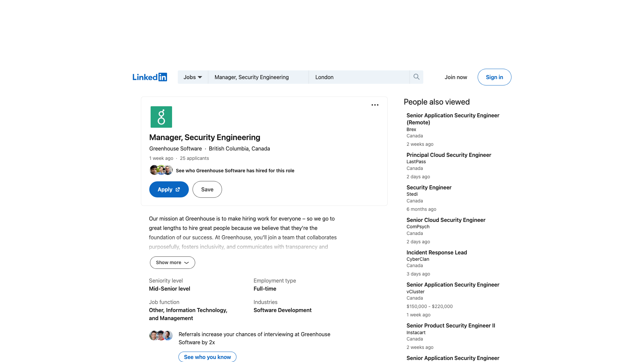Image resolution: width=644 pixels, height=362 pixels.
Task: Click the 'People also viewed' heading
Action: 437,102
